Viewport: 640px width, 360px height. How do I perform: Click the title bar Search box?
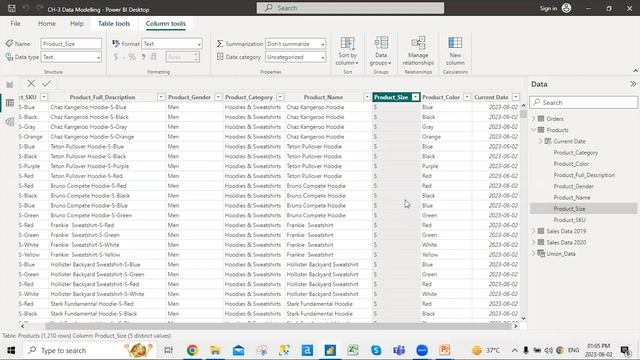[x=350, y=8]
